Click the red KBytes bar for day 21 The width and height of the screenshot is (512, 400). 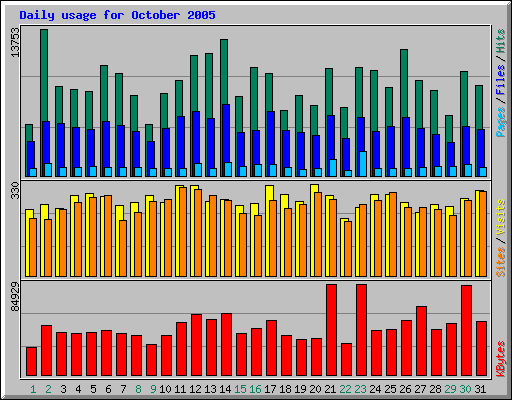[x=331, y=330]
